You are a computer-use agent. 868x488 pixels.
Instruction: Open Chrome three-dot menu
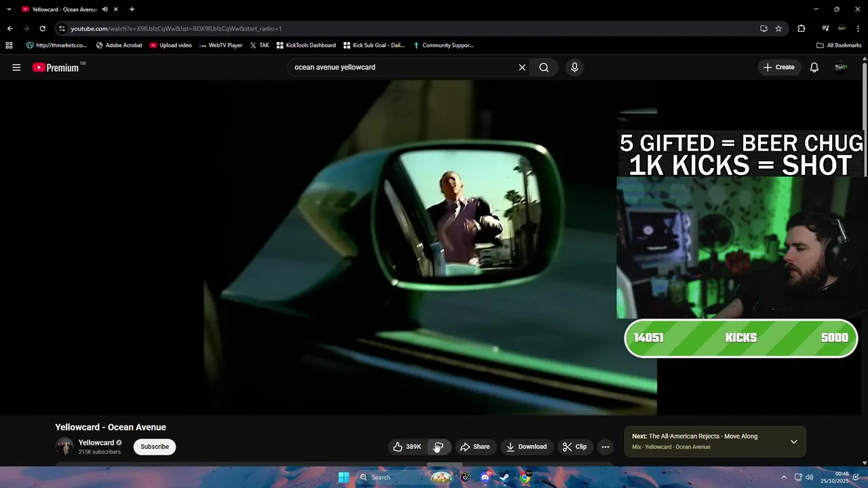(x=858, y=28)
